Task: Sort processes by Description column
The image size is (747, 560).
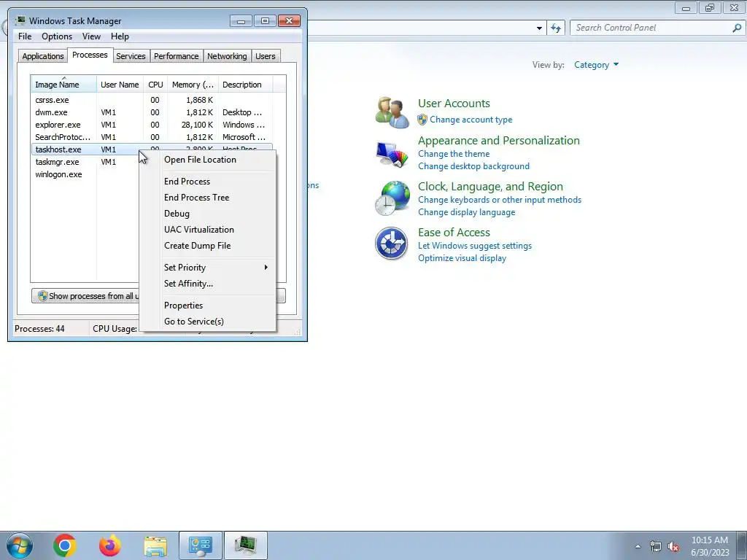Action: pos(245,85)
